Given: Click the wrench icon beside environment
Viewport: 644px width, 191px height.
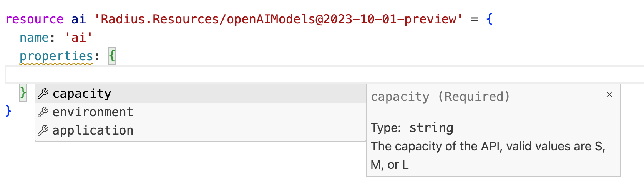Looking at the screenshot, I should [43, 112].
